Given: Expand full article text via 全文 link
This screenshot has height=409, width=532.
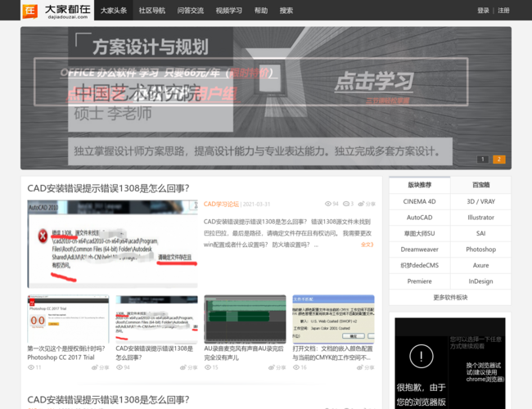Looking at the screenshot, I should [367, 244].
